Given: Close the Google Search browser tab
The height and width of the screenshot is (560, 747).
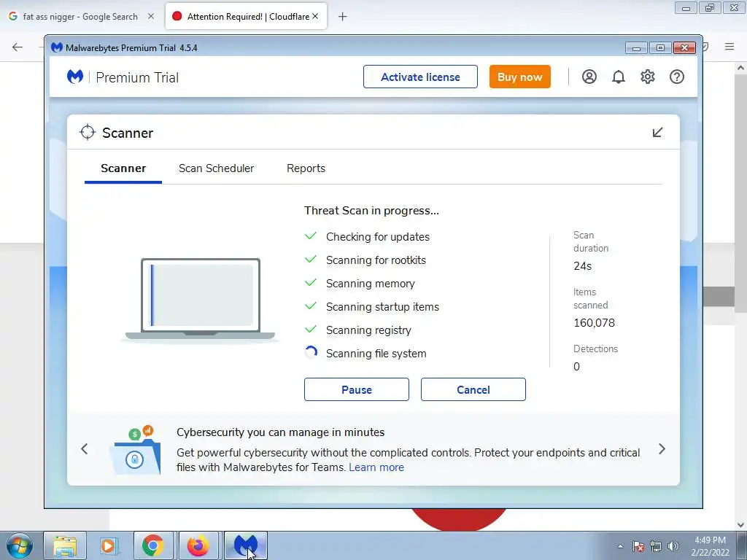Looking at the screenshot, I should coord(151,16).
